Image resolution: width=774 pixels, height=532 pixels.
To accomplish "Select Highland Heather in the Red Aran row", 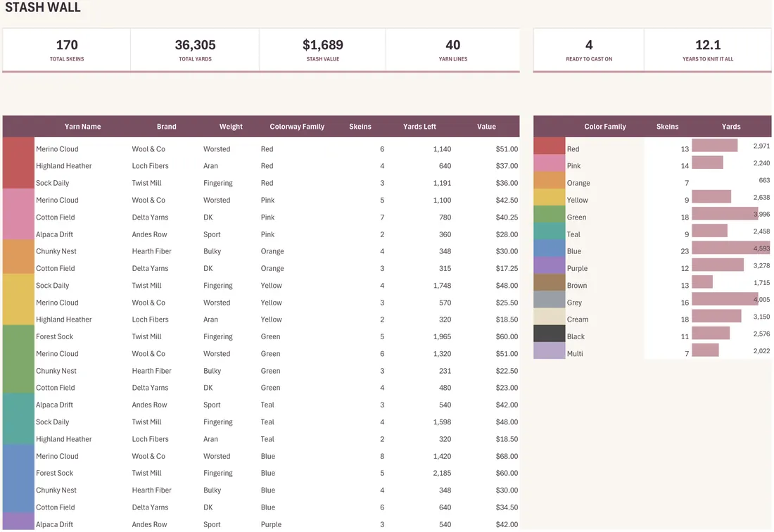I will tap(63, 166).
